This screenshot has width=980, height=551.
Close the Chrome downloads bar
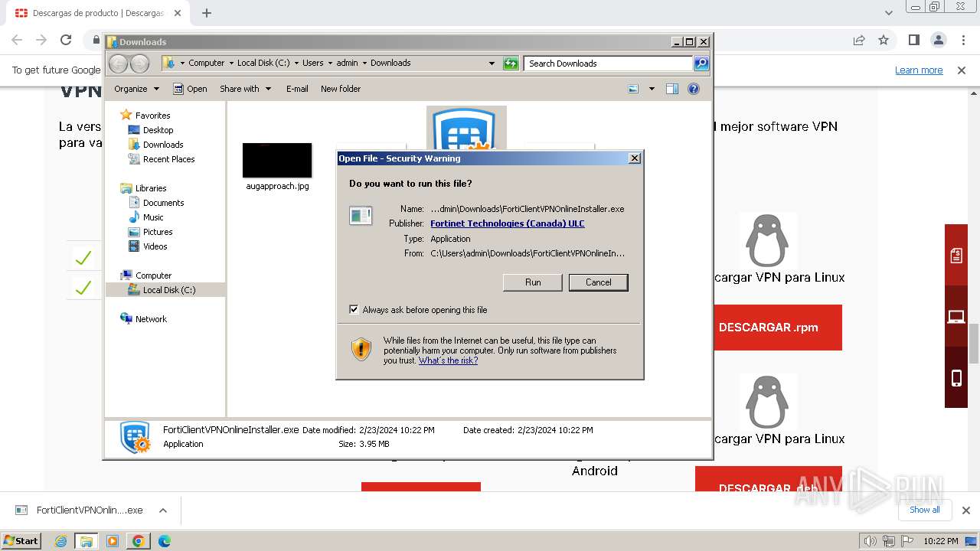pyautogui.click(x=965, y=510)
